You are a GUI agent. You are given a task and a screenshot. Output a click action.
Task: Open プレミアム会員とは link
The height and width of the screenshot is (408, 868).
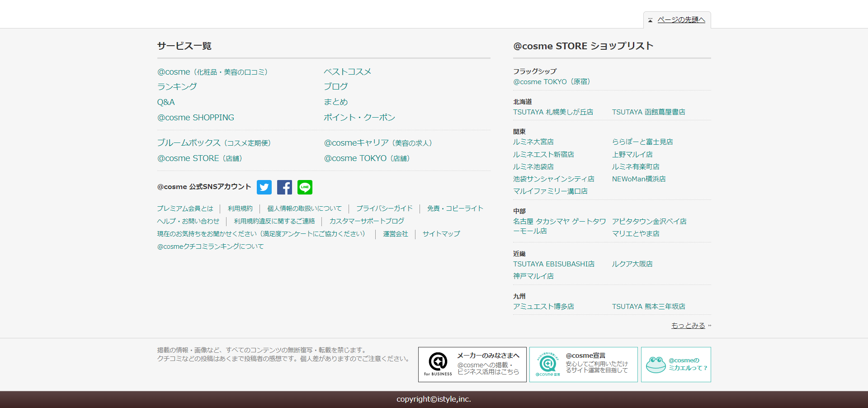[x=185, y=209]
